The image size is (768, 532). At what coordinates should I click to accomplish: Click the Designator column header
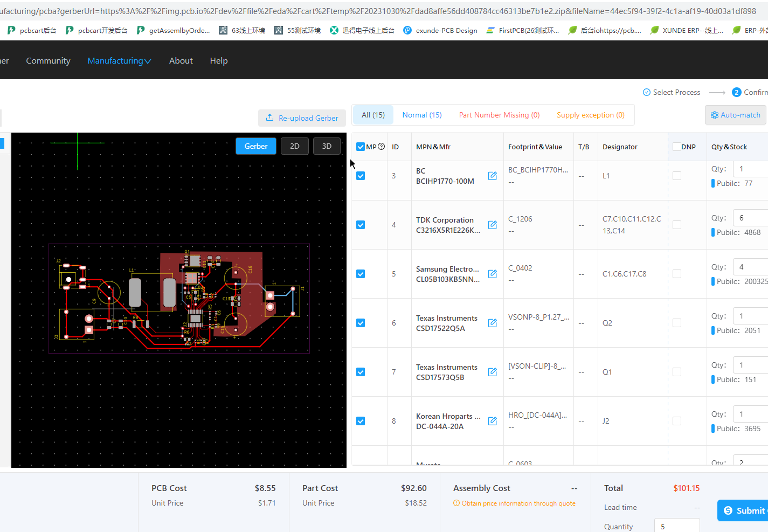[620, 147]
